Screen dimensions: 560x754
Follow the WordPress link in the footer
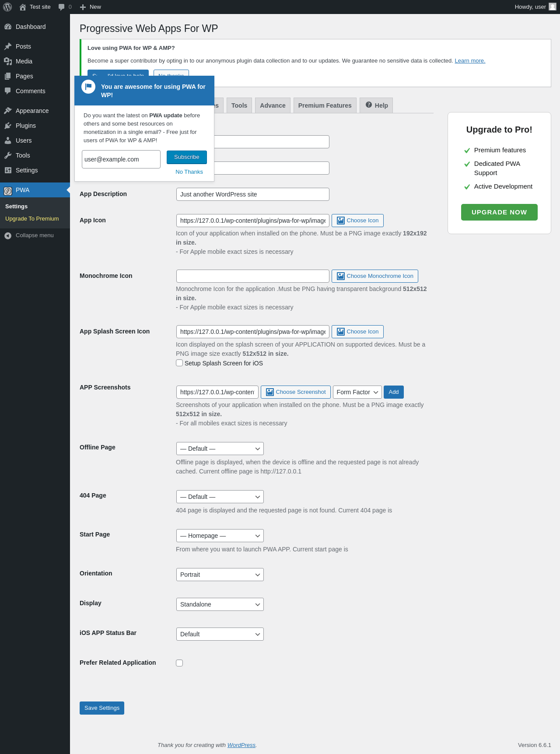[241, 745]
